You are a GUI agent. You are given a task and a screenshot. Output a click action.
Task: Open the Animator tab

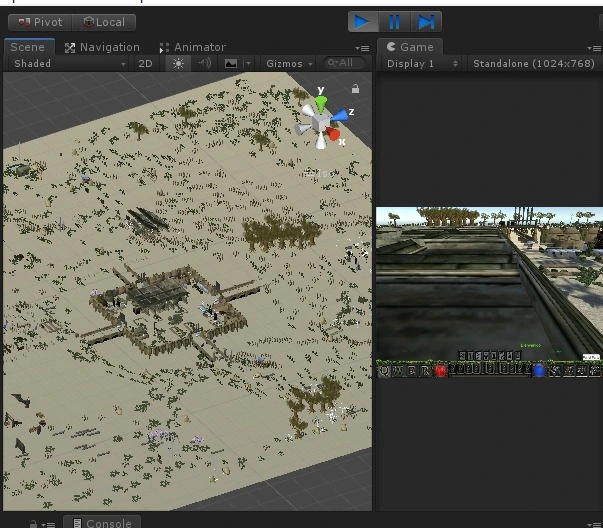[x=193, y=47]
